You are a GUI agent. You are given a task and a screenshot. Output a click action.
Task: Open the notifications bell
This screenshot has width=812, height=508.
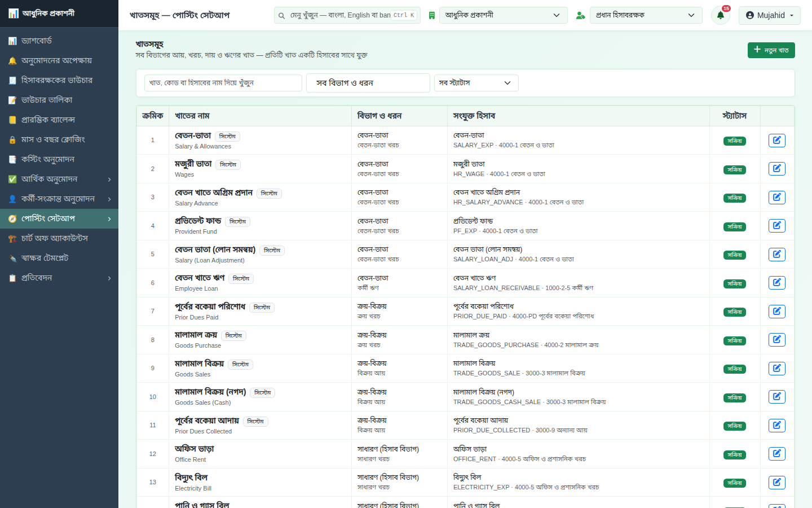[721, 15]
